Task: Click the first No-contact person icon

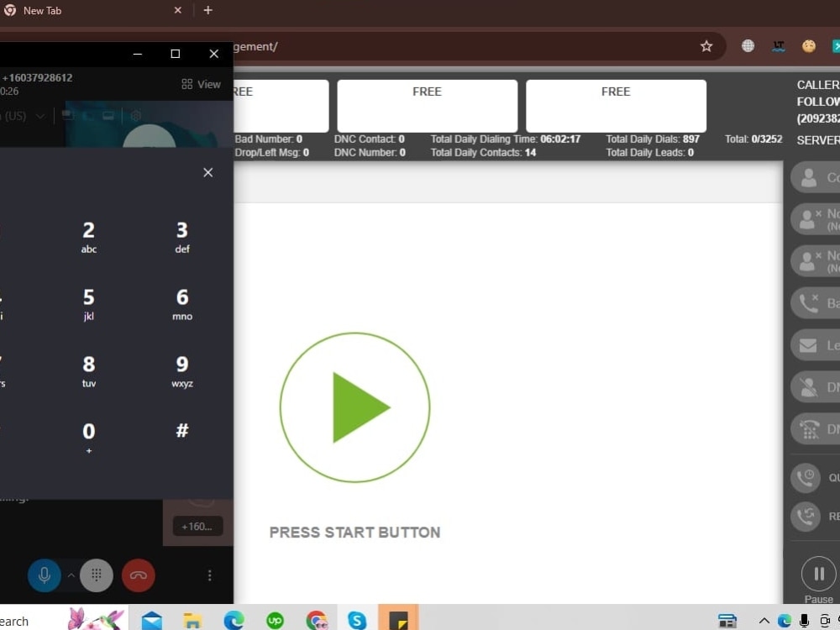Action: [x=808, y=219]
